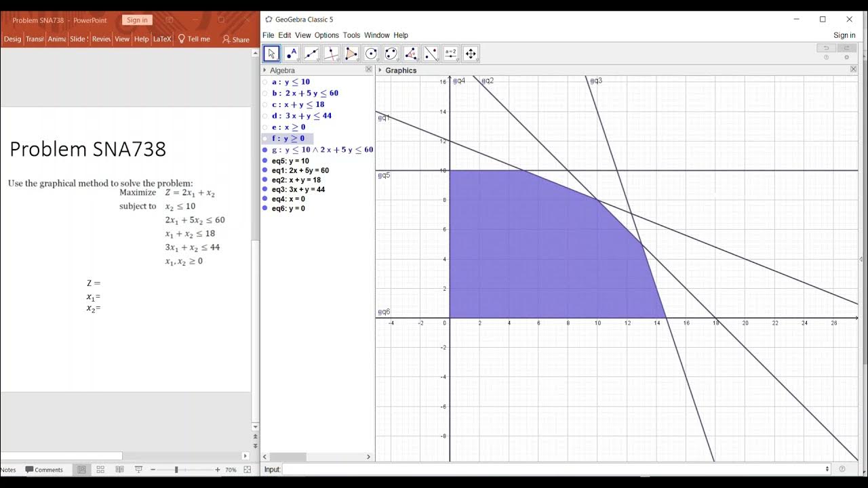This screenshot has width=868, height=488.
Task: Open input bar history dropdown
Action: [827, 469]
